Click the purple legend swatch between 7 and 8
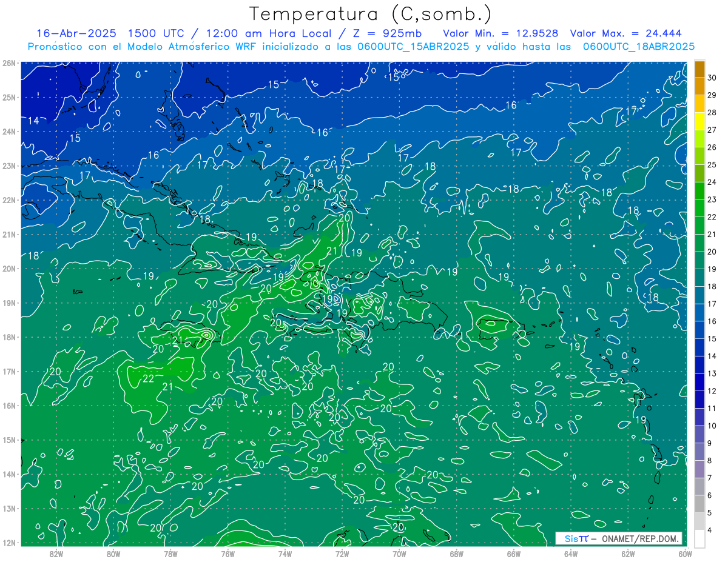Image resolution: width=728 pixels, height=562 pixels. pyautogui.click(x=699, y=469)
